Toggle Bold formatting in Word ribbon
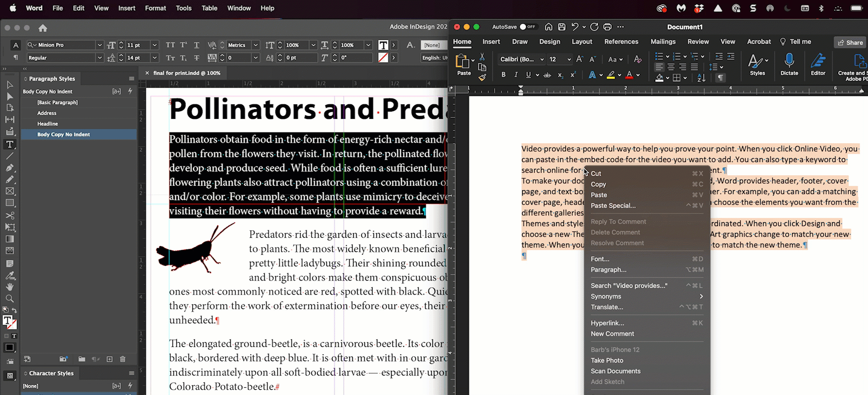Viewport: 868px width, 395px height. click(x=503, y=75)
